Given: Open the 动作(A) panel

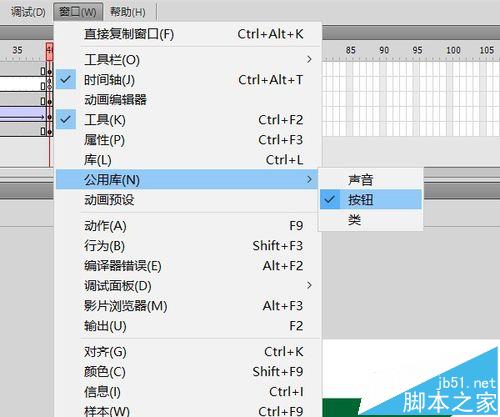Looking at the screenshot, I should coord(188,226).
